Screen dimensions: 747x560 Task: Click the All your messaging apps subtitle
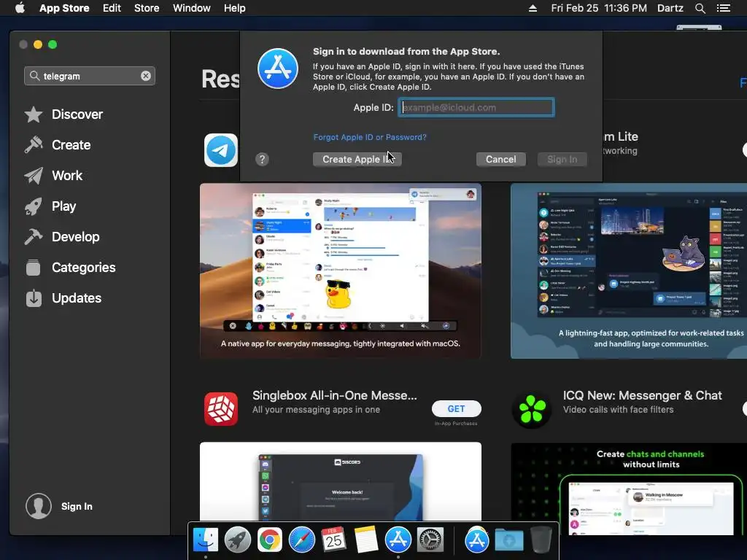(317, 410)
